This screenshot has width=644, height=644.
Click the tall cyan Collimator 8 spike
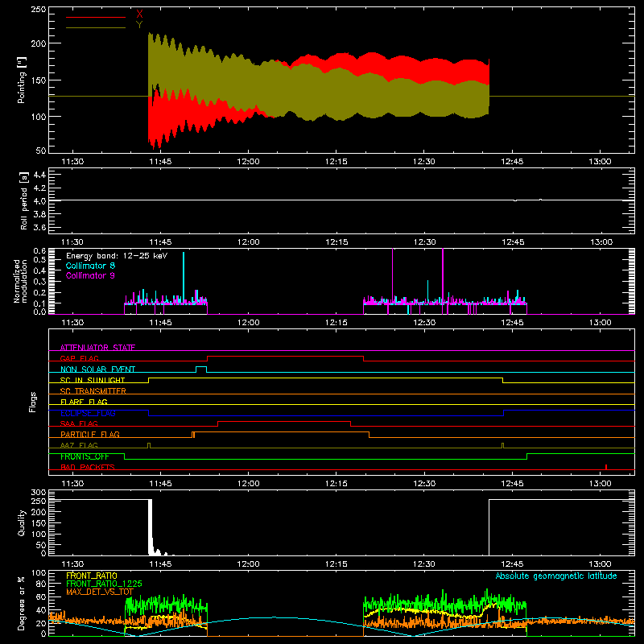[x=184, y=276]
